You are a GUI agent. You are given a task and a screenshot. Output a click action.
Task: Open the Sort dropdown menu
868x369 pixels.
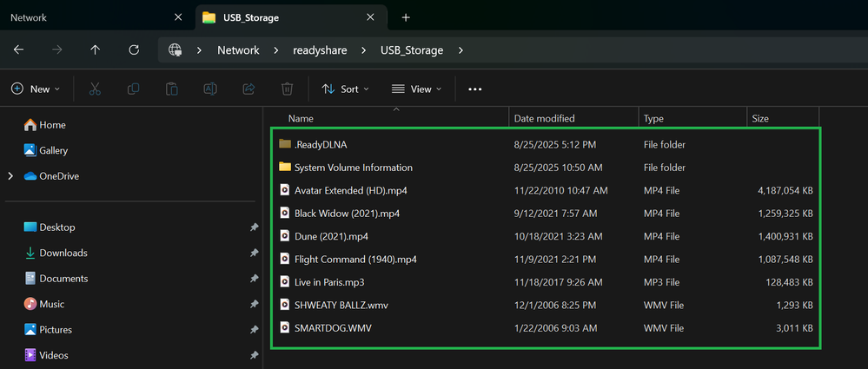tap(346, 89)
